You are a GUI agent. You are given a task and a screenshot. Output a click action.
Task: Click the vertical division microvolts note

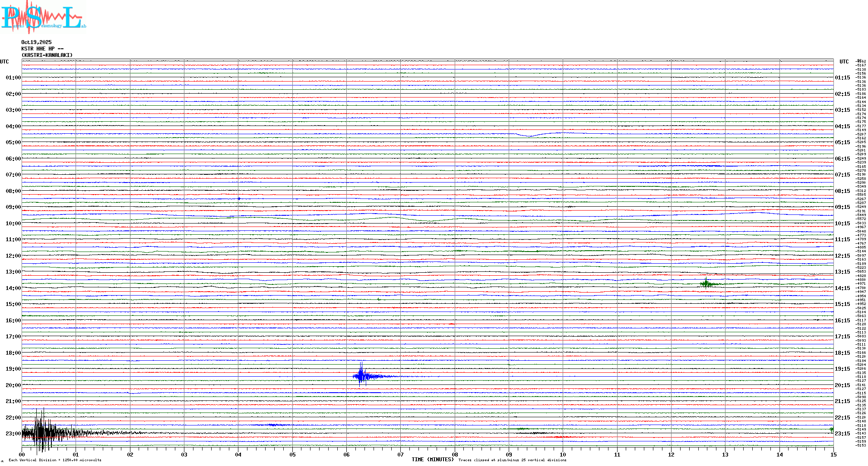point(55,460)
